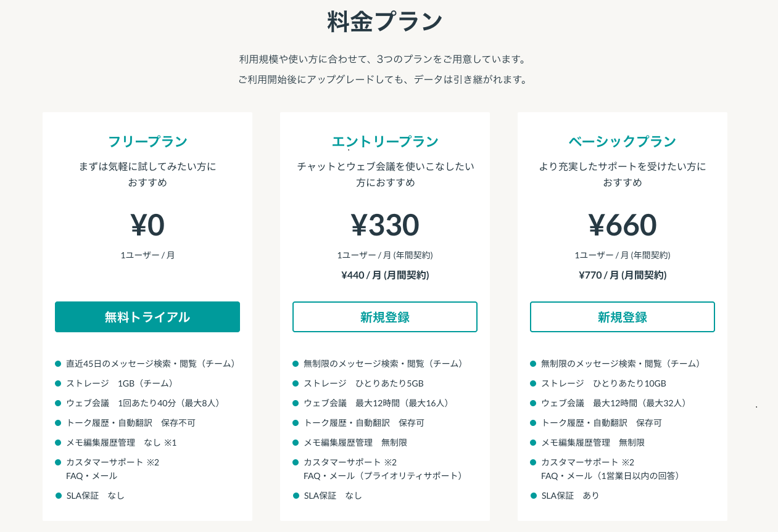This screenshot has height=532, width=778.
Task: Click the メモ編集履歴管理 なし ※1 item
Action: tap(122, 443)
